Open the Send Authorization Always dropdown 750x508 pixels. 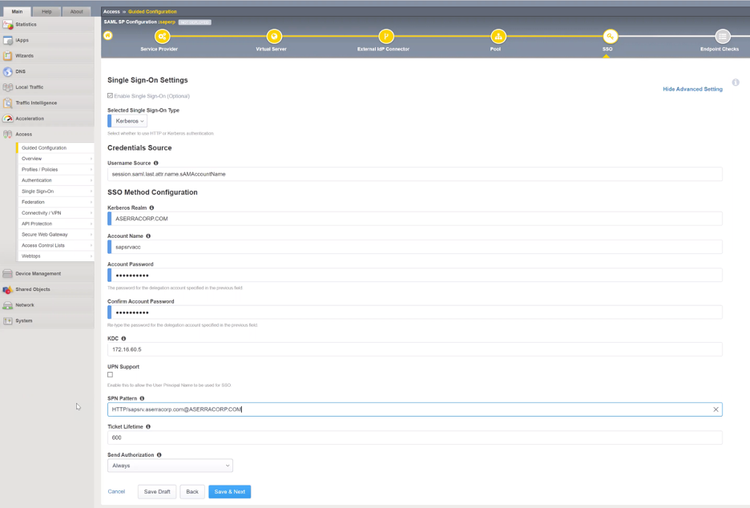pyautogui.click(x=170, y=466)
